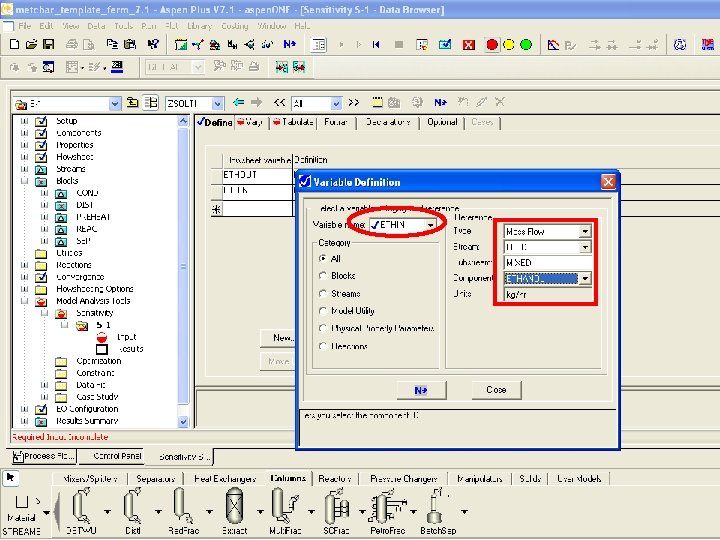720x540 pixels.
Task: Click the Save icon in toolbar
Action: coord(48,44)
